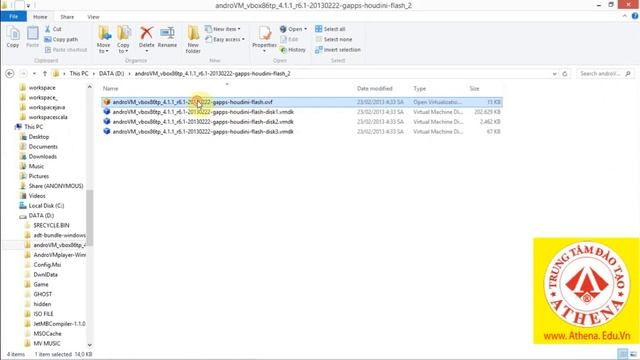
Task: Open the File tab
Action: point(13,16)
